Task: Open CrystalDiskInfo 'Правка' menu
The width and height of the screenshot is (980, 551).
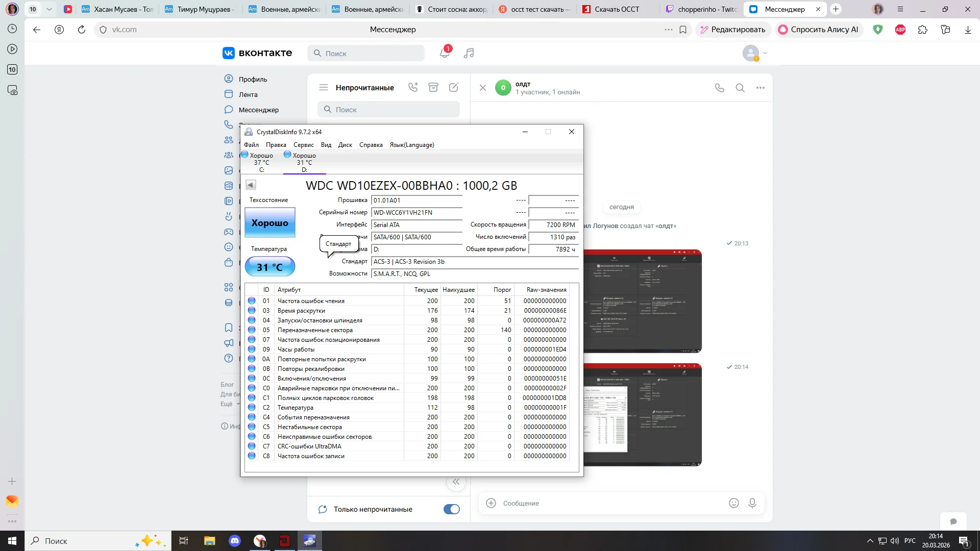Action: (x=276, y=145)
